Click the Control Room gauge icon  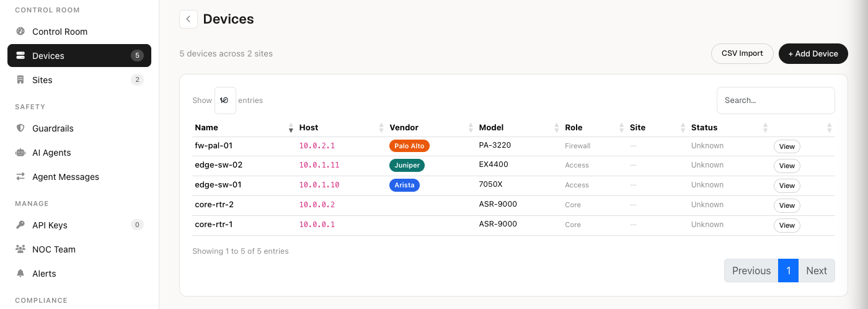point(20,32)
